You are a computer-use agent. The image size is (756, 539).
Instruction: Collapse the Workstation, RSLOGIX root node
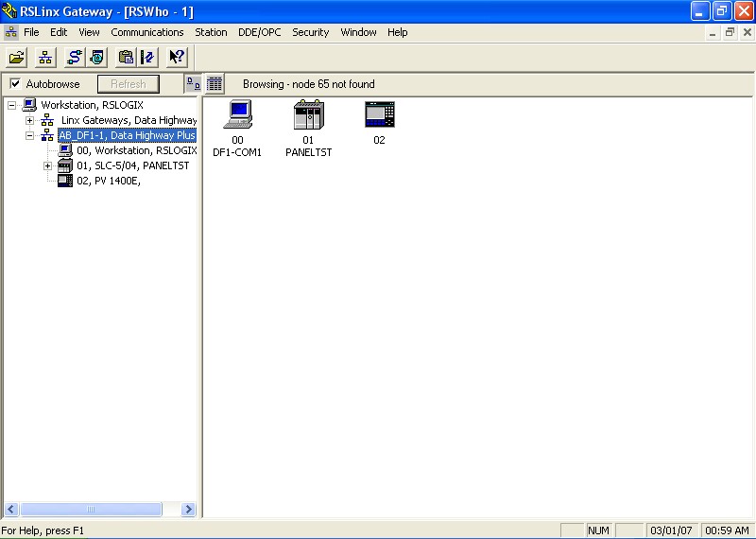coord(11,105)
